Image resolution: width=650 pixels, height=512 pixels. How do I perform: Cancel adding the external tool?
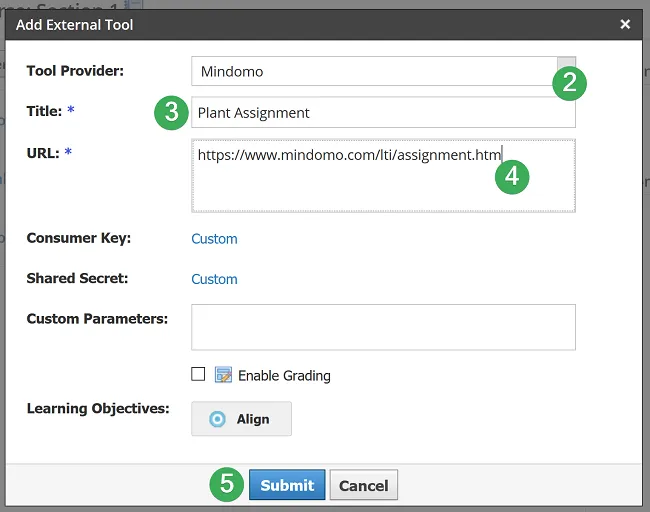click(x=363, y=485)
